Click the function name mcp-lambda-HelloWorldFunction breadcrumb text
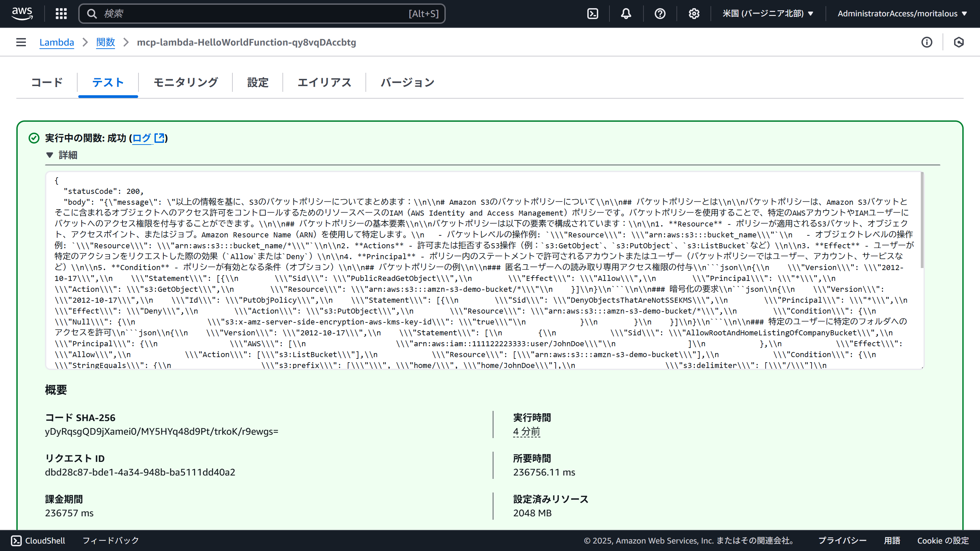 (246, 42)
